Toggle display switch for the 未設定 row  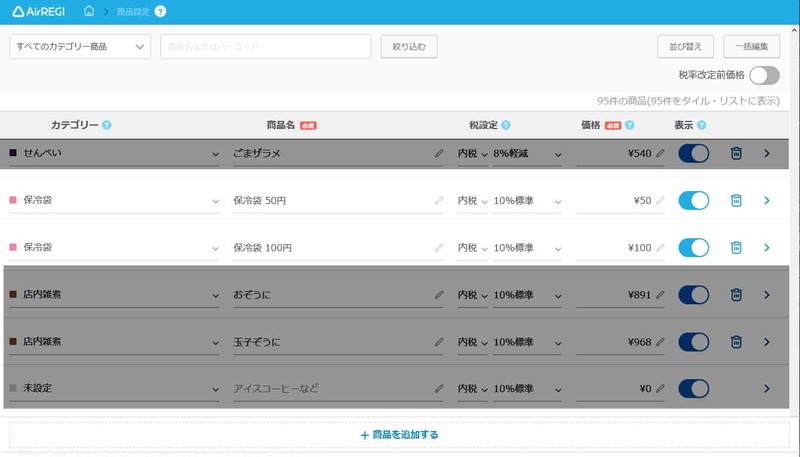point(693,389)
